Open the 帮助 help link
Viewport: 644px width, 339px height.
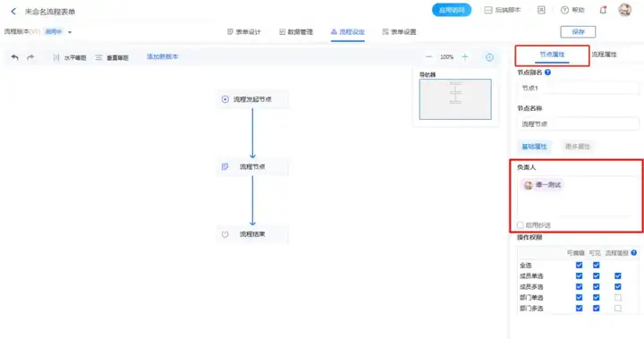[x=572, y=10]
